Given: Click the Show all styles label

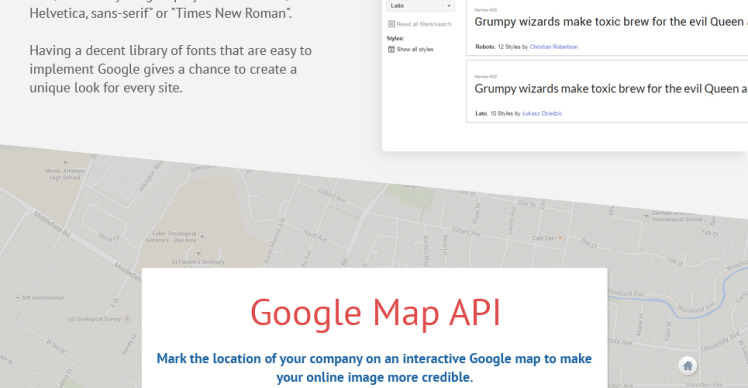Looking at the screenshot, I should (415, 49).
